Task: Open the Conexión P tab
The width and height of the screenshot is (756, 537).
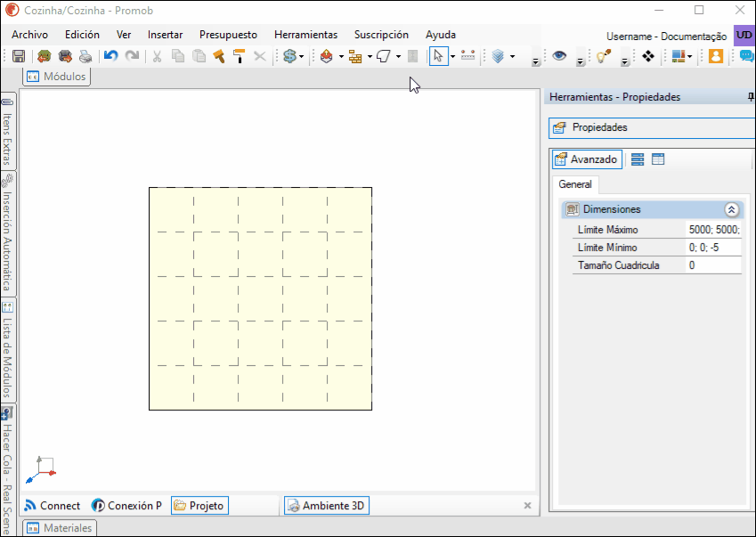Action: click(126, 506)
